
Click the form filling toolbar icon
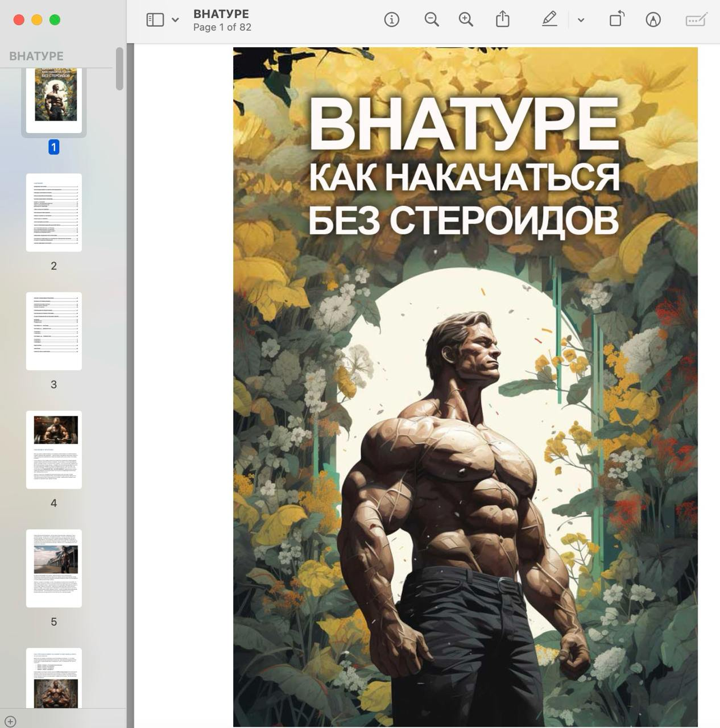[696, 20]
